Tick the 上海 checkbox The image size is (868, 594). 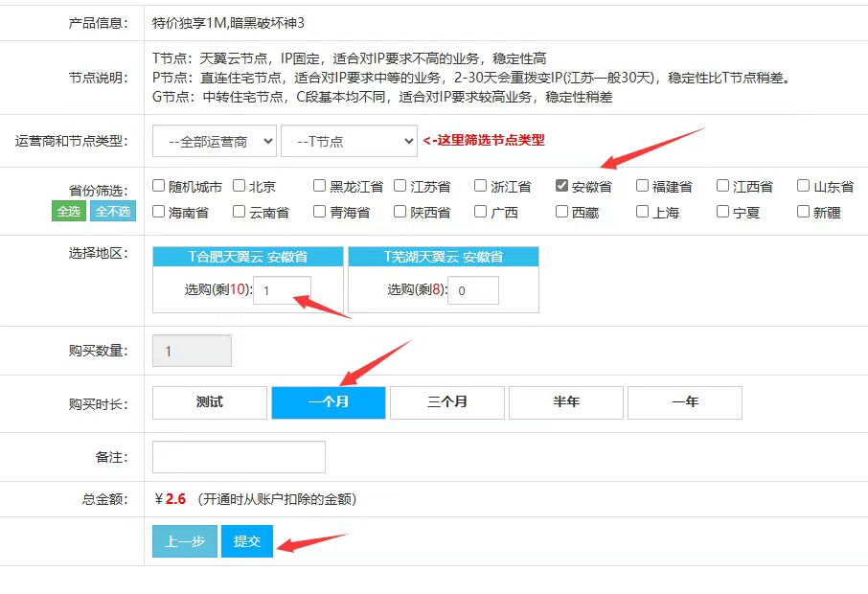pos(643,212)
